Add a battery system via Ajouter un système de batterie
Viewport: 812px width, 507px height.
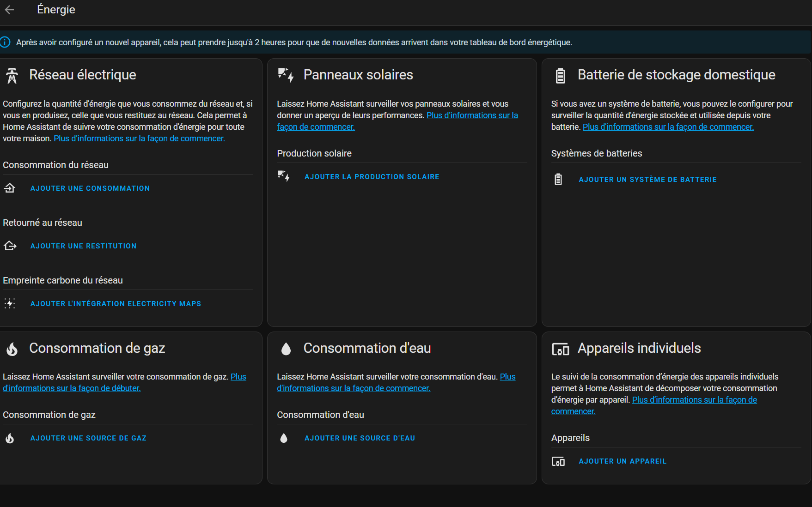pyautogui.click(x=647, y=180)
